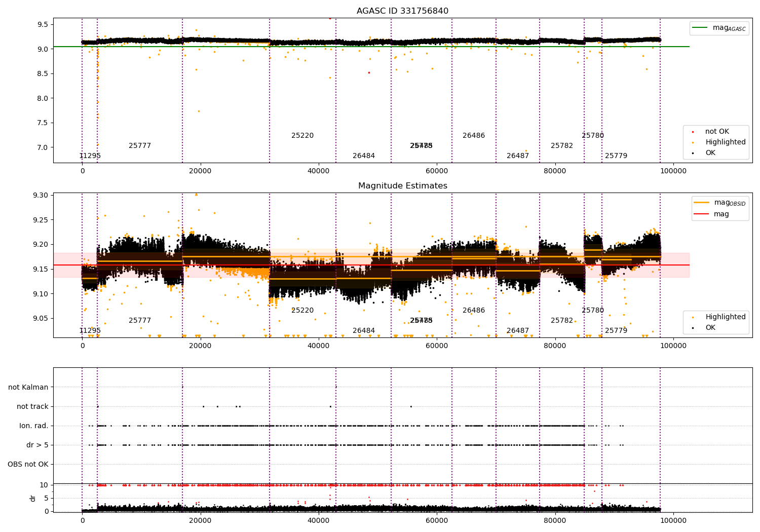Click x-axis tick 0 under bottom plot
Screen dimensions: 760x532
[82, 521]
